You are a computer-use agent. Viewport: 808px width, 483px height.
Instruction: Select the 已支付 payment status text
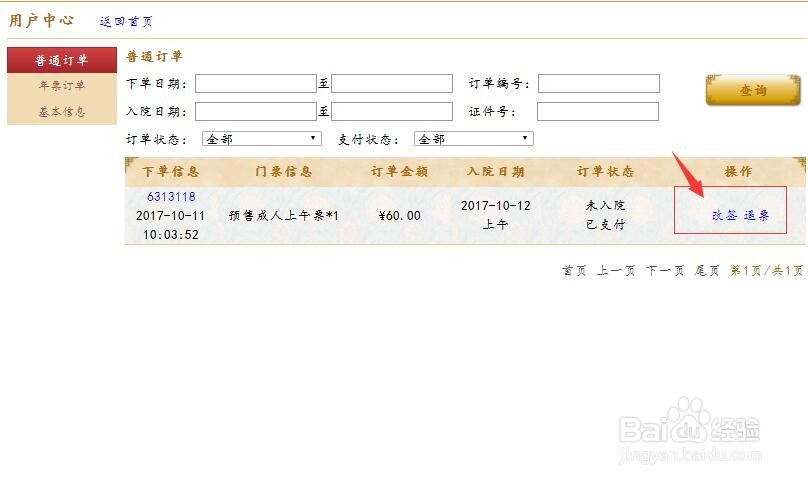(605, 224)
